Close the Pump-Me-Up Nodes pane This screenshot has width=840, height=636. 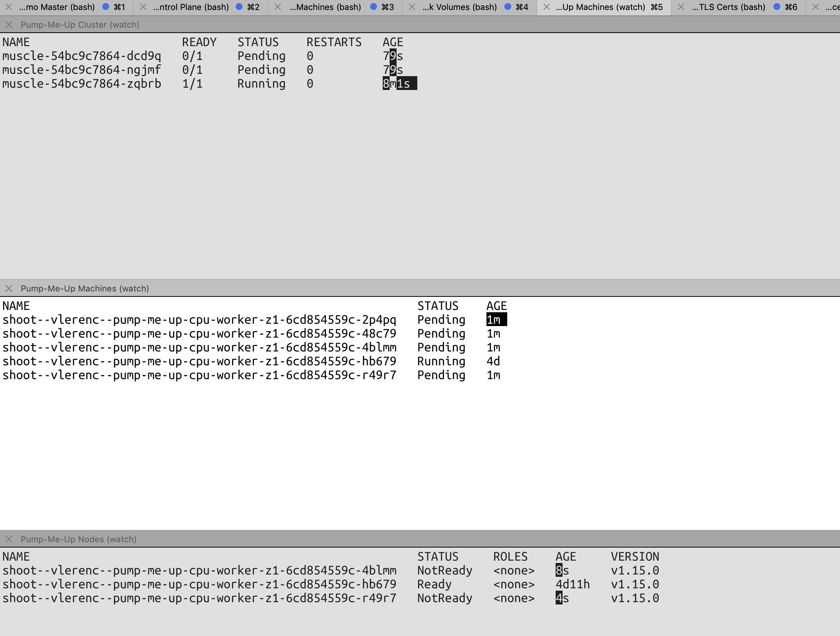tap(9, 539)
